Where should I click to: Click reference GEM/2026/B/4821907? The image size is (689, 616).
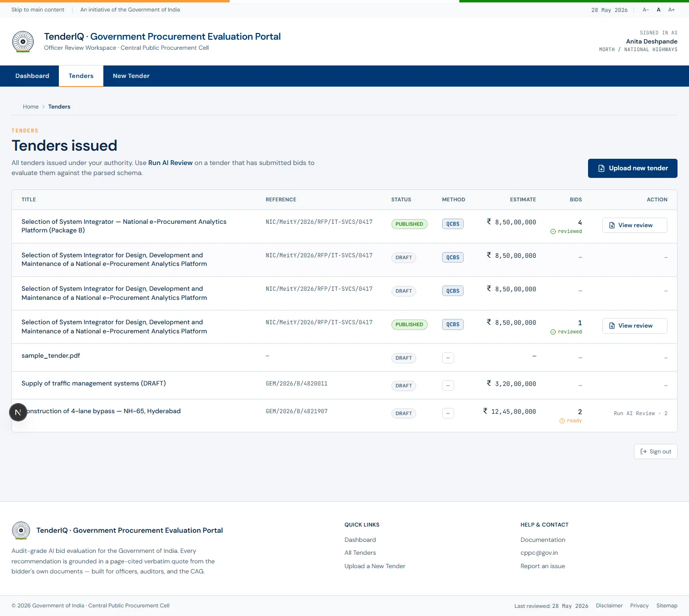click(297, 411)
